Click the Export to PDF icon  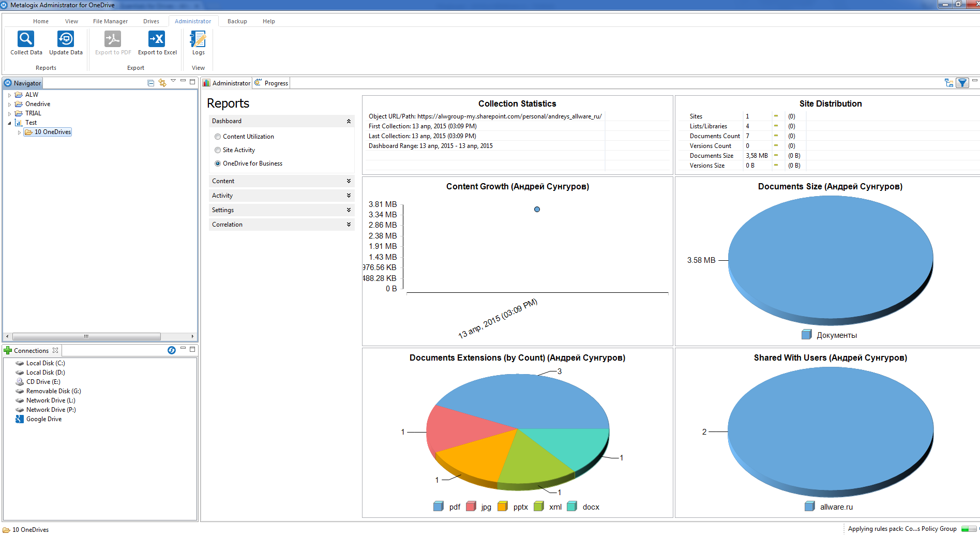coord(113,39)
